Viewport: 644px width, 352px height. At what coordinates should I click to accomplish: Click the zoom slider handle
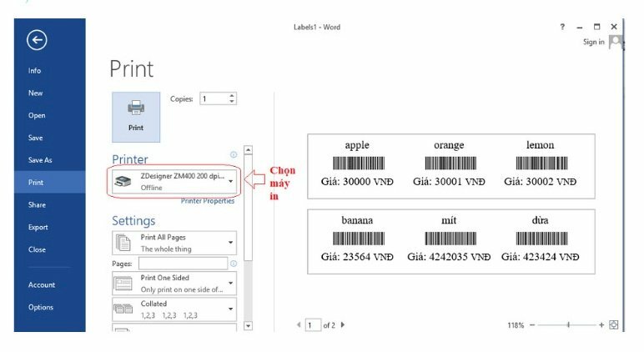(568, 325)
